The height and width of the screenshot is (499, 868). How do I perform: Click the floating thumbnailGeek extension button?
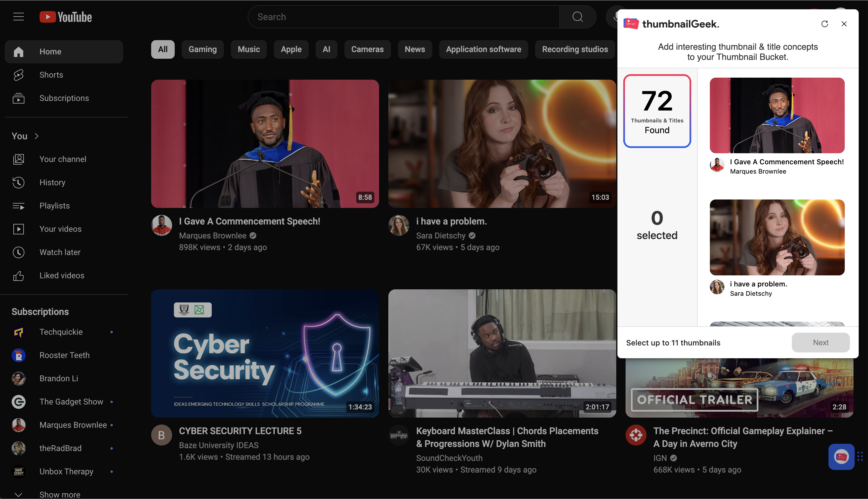coord(841,457)
